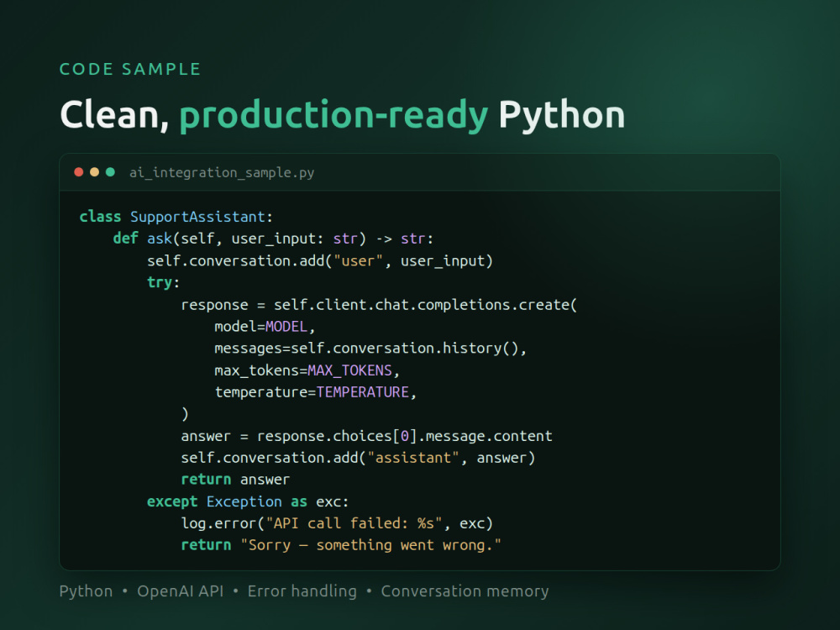This screenshot has height=630, width=840.
Task: Click the self.conversation.add("assistant", answer) line
Action: (x=358, y=458)
